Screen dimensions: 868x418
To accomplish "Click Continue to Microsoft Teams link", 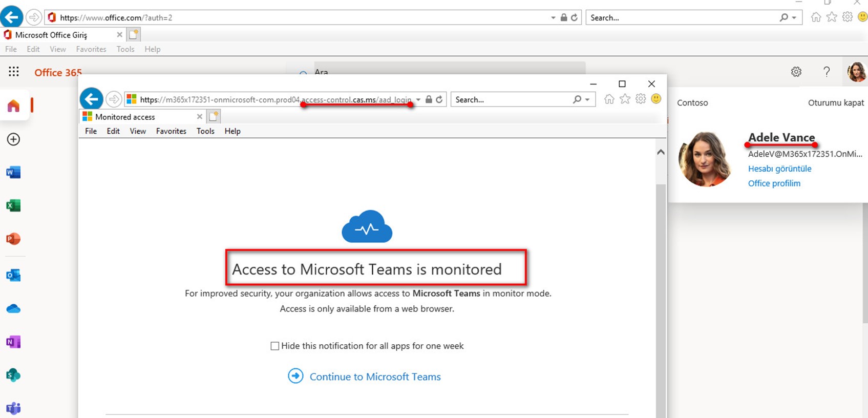I will [375, 377].
